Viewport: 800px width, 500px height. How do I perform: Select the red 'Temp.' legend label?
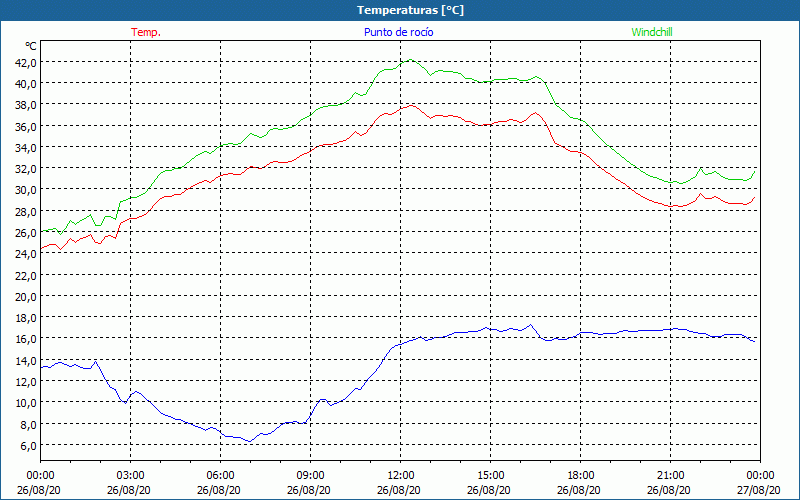click(146, 32)
